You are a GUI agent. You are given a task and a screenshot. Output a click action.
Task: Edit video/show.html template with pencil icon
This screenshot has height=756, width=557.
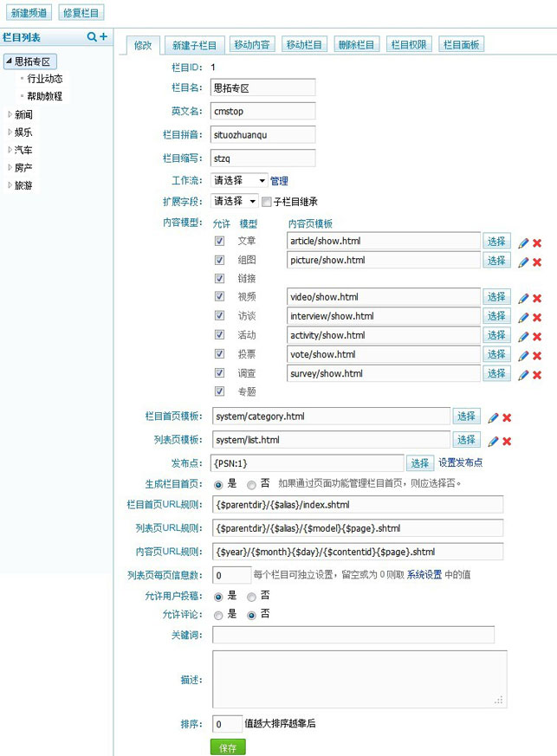(523, 299)
